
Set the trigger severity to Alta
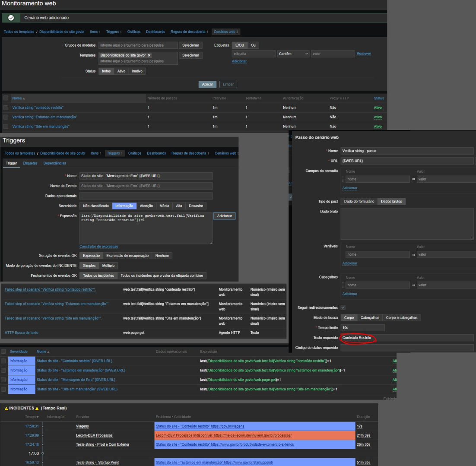click(x=179, y=206)
